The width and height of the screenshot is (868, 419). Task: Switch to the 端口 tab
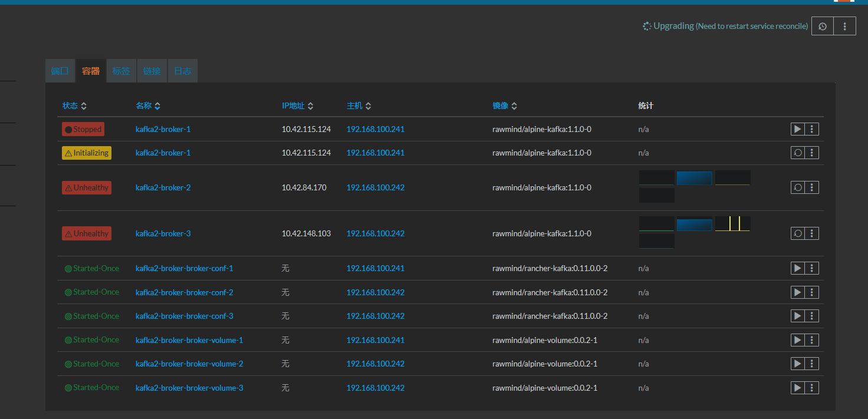click(x=60, y=71)
